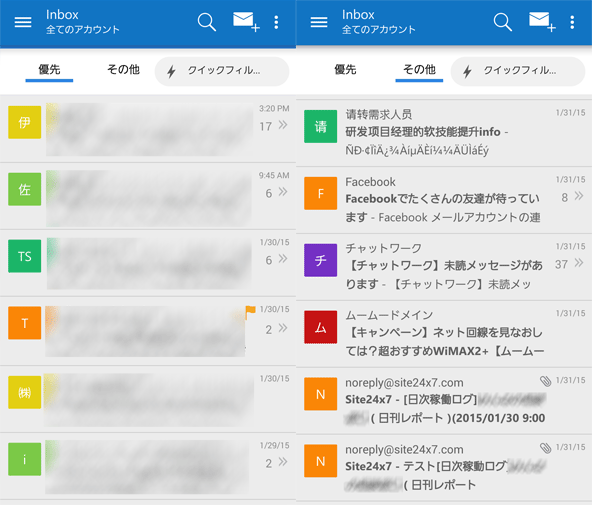Open hamburger menu in right Inbox screen

click(319, 22)
